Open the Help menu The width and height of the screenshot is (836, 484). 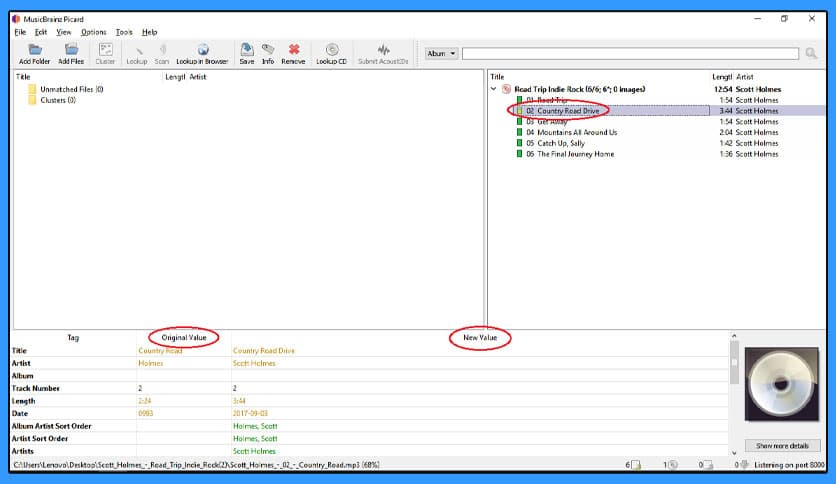[149, 32]
